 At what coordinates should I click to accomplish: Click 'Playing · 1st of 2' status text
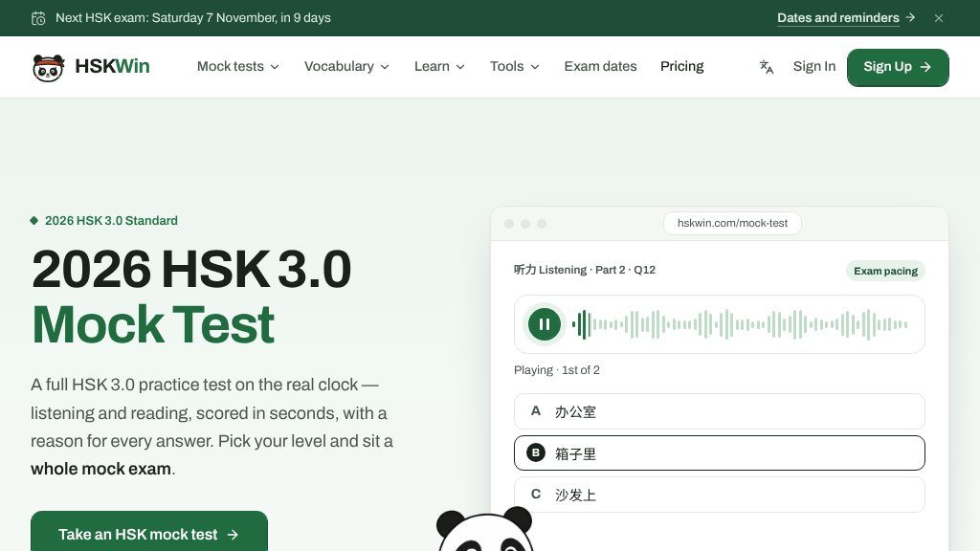coord(557,370)
